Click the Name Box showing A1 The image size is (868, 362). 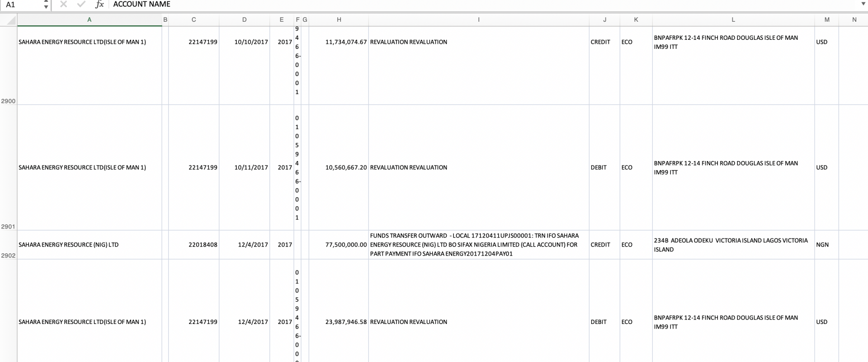pos(22,5)
